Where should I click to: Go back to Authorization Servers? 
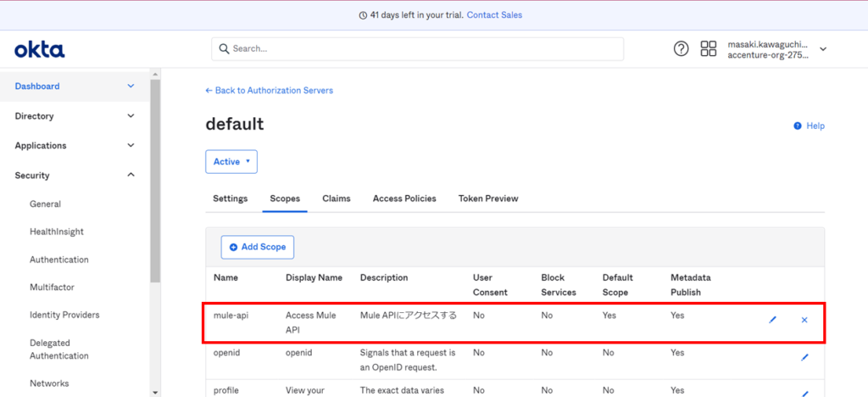[270, 91]
